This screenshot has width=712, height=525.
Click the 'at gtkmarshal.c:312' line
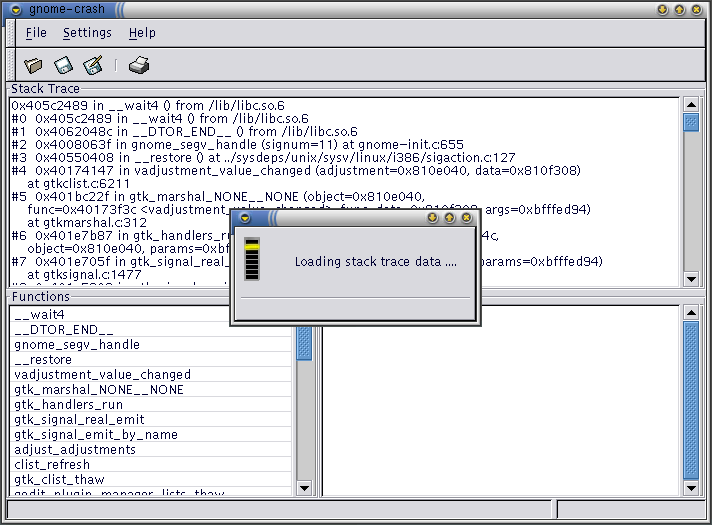click(x=87, y=223)
